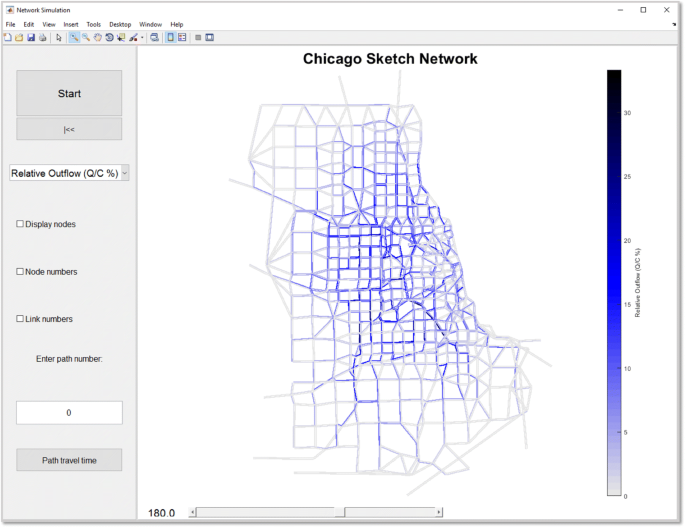Click the MATLAB logo in title bar

tap(10, 10)
